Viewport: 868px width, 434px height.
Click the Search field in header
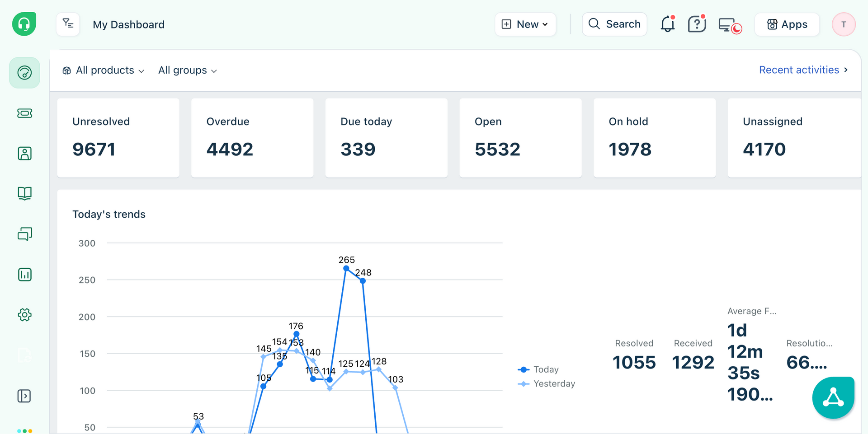pyautogui.click(x=614, y=24)
